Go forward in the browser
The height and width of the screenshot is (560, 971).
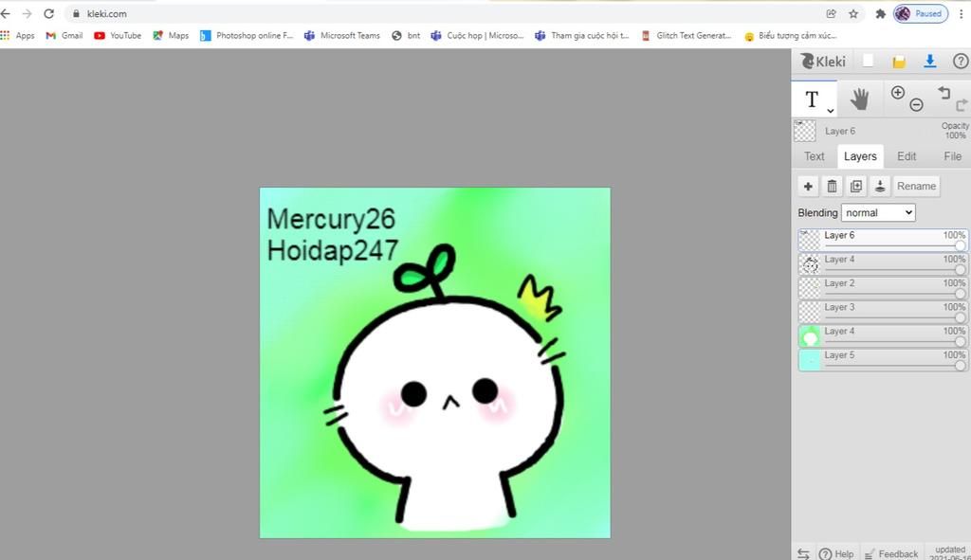(27, 13)
